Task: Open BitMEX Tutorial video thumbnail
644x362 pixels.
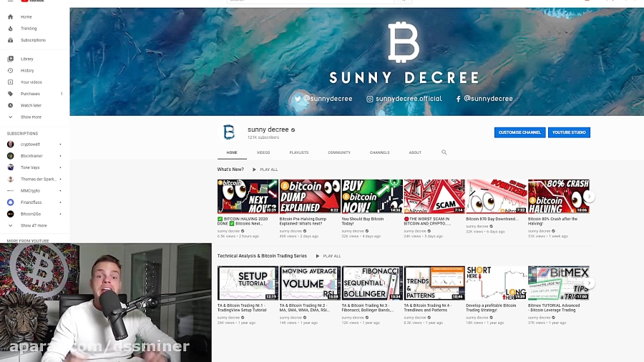Action: coord(559,283)
